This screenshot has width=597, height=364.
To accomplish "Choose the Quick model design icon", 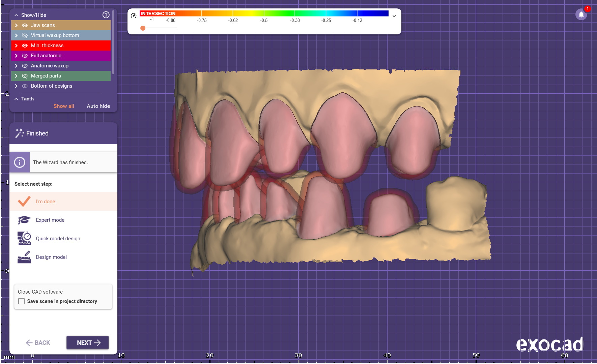I will pos(24,238).
